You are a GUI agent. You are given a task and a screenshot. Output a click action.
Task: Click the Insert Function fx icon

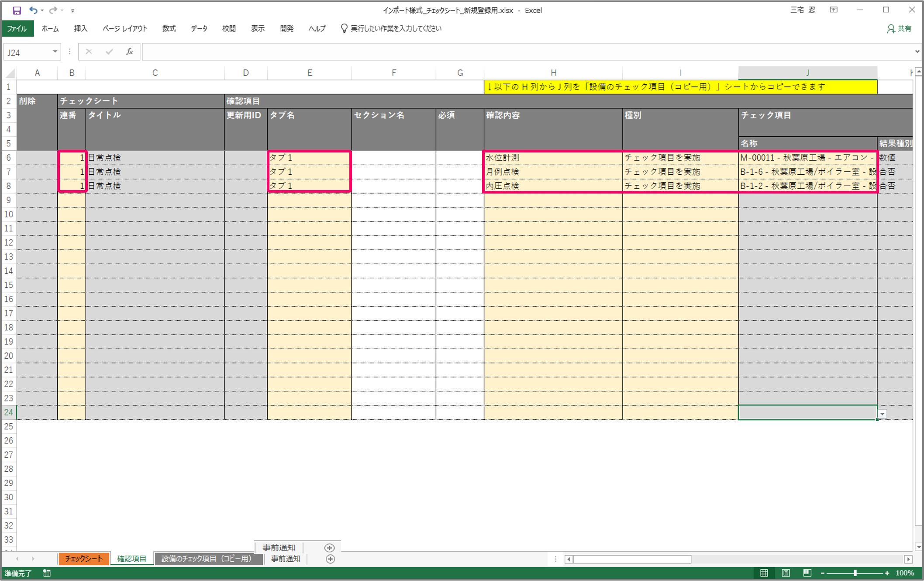click(x=129, y=52)
